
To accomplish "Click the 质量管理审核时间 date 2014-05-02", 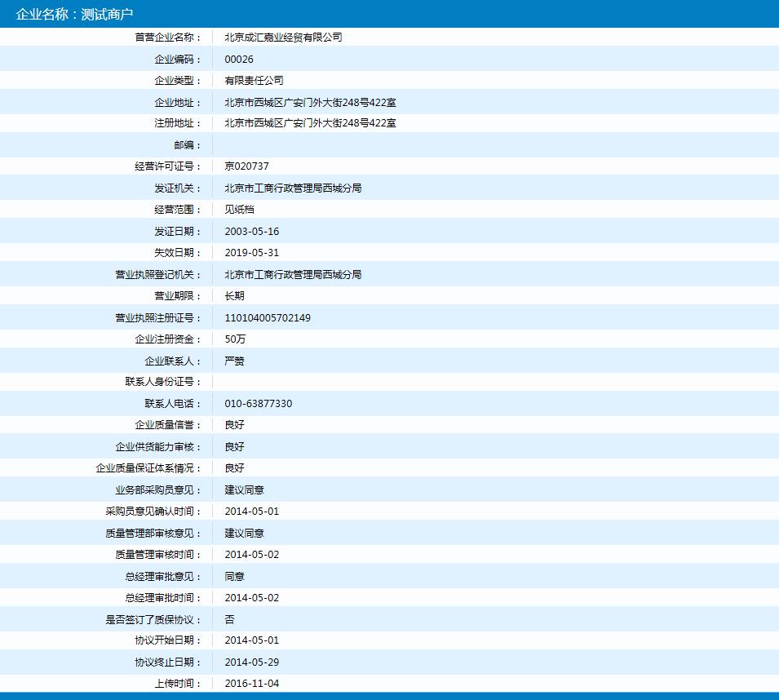I will 252,555.
